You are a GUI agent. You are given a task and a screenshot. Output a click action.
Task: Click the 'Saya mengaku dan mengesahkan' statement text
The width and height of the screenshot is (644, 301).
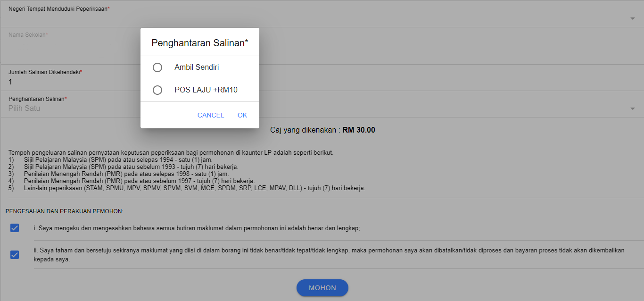[x=197, y=228]
